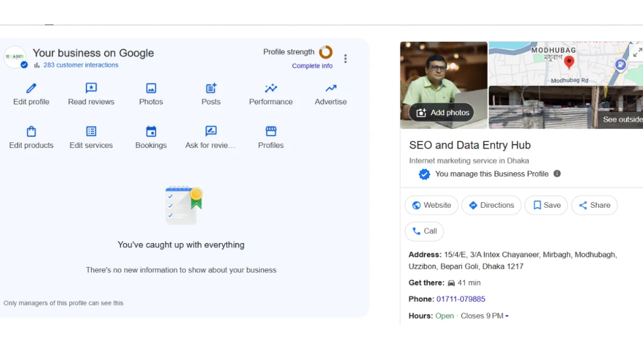Open the Performance icon
Viewport: 643px width, 364px height.
pos(271,88)
